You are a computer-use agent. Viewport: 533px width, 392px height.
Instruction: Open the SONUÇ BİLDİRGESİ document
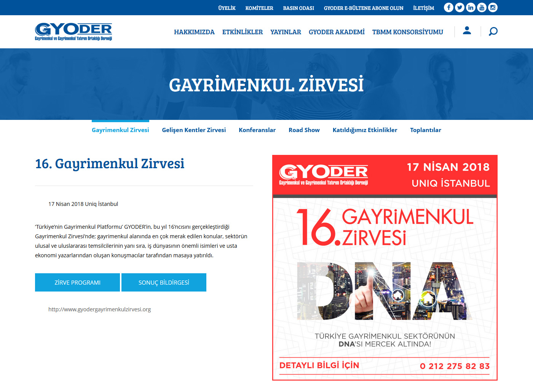point(163,282)
